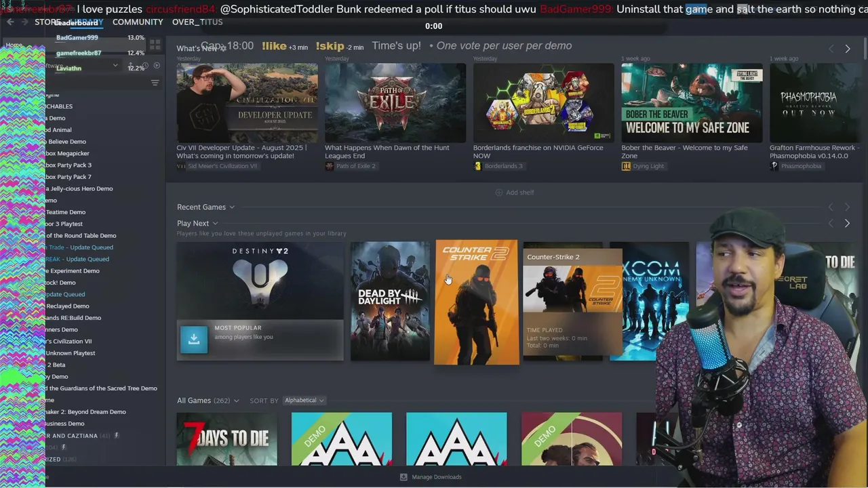868x488 pixels.
Task: Select the orange Counter-Strike 2 cover
Action: 477,302
